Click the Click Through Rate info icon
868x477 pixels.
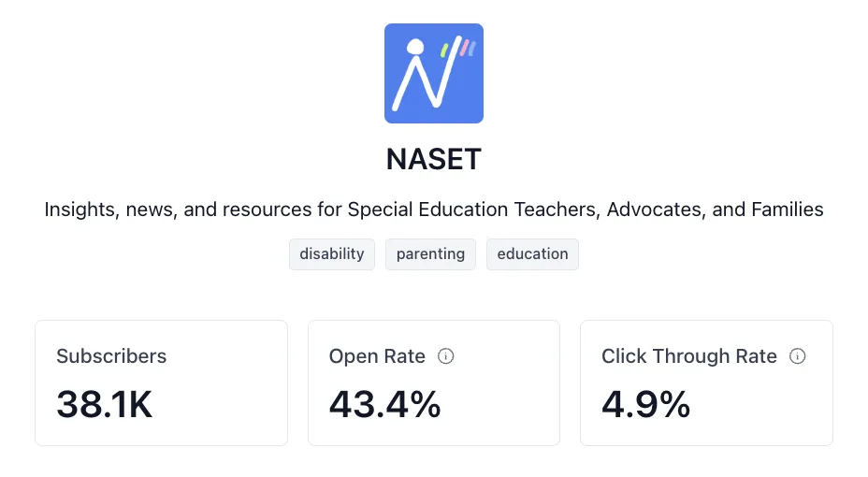pos(797,356)
